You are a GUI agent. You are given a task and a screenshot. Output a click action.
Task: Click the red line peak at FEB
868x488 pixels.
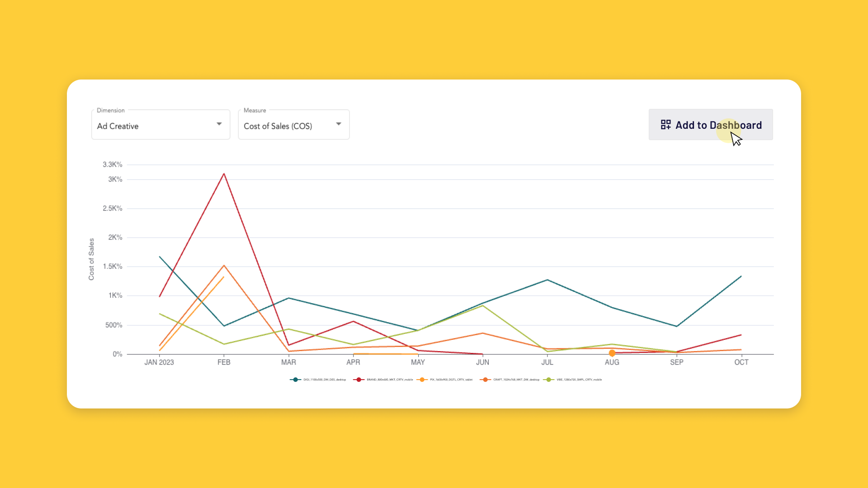tap(224, 174)
